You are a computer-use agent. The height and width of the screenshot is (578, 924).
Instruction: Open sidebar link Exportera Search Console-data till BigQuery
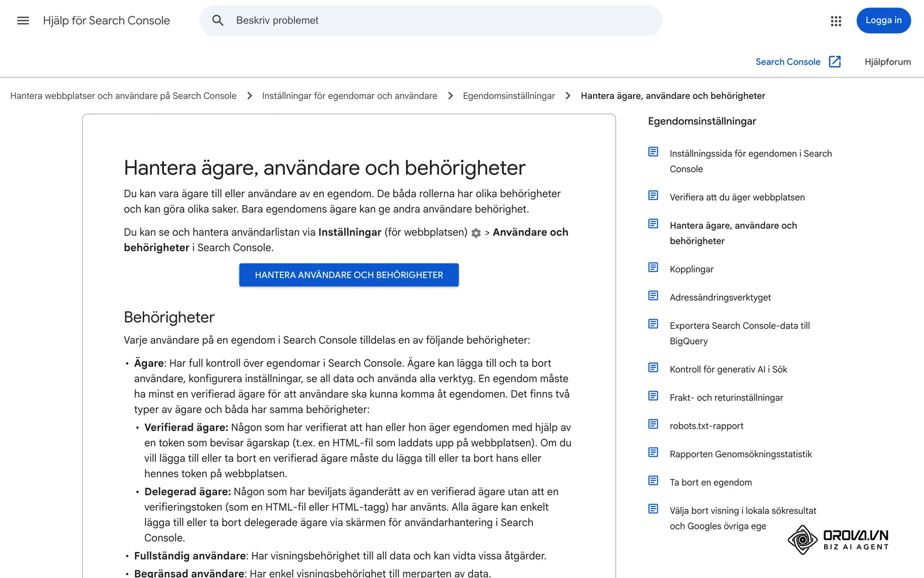[740, 334]
